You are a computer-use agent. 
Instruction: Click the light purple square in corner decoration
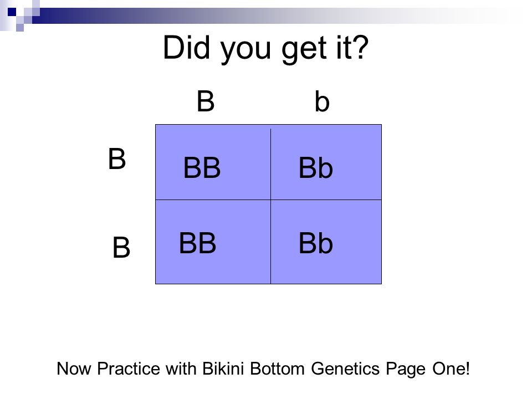point(20,28)
